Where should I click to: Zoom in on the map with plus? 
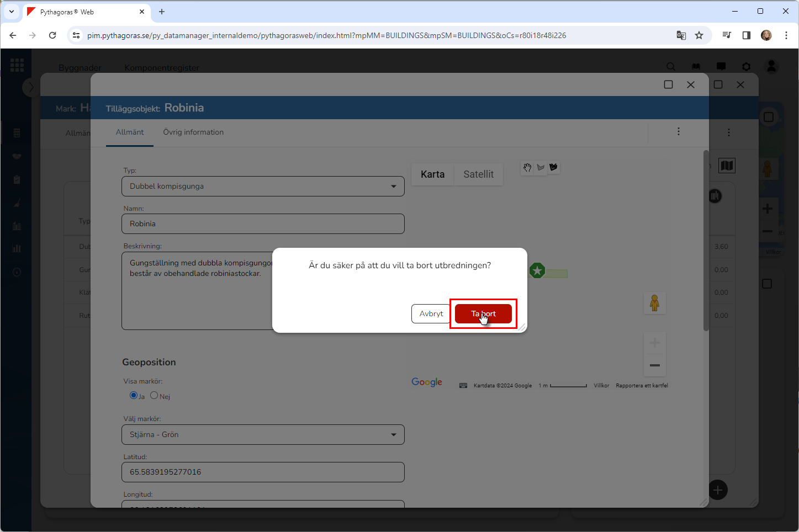pyautogui.click(x=655, y=343)
